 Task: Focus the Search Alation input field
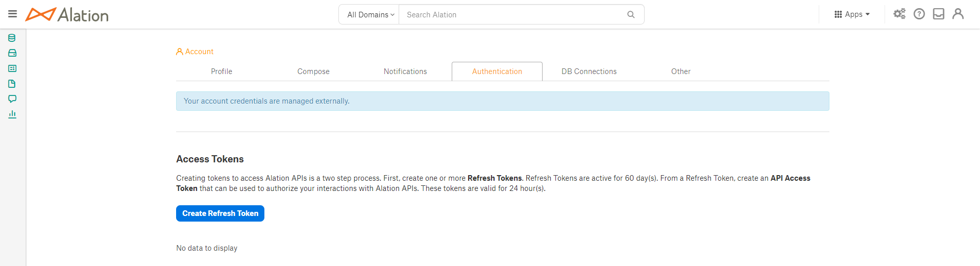[513, 15]
